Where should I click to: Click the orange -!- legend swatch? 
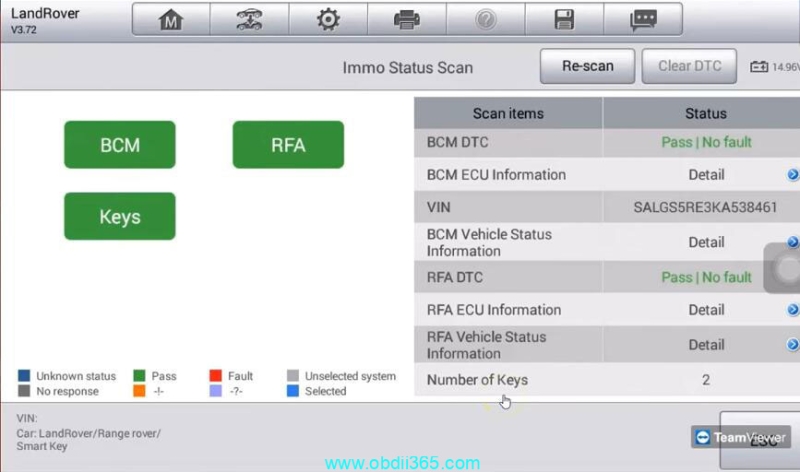pos(139,391)
